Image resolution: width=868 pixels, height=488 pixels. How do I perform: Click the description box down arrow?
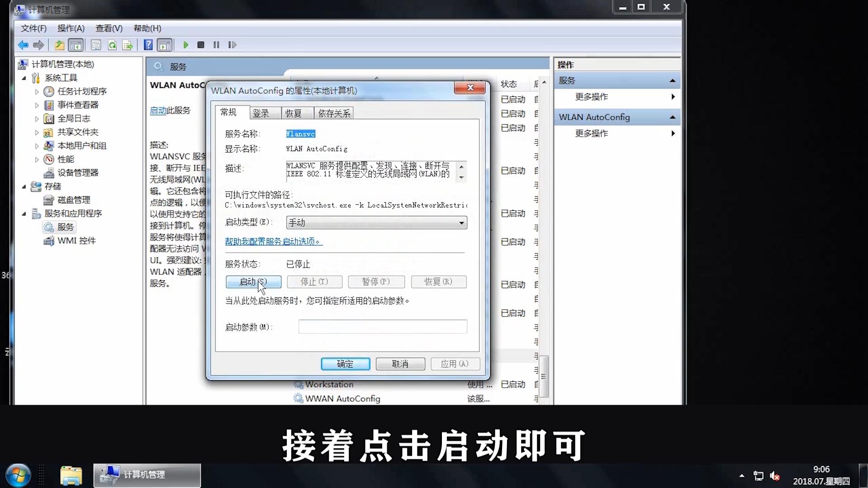tap(461, 177)
